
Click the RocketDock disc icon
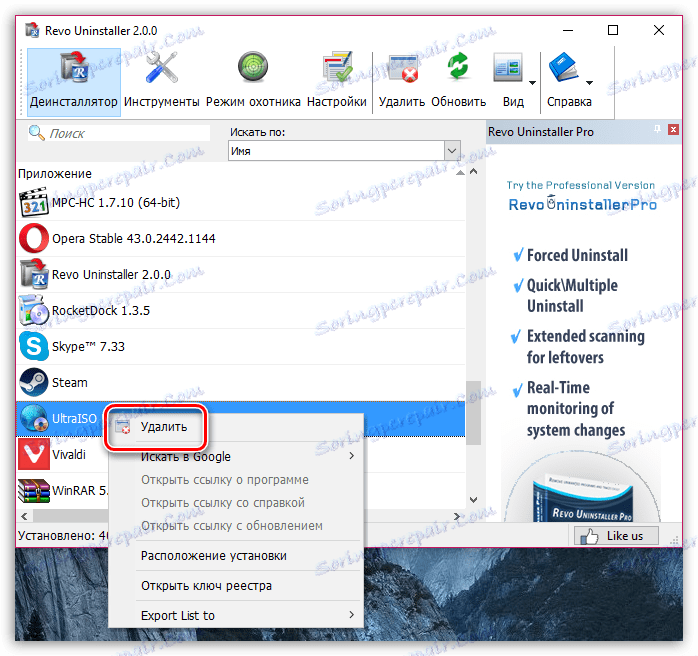34,311
